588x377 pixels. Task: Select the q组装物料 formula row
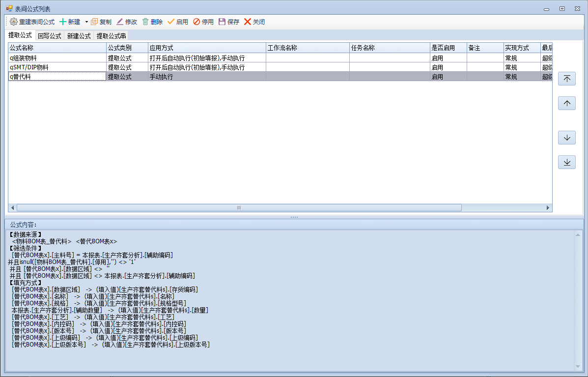click(x=57, y=58)
